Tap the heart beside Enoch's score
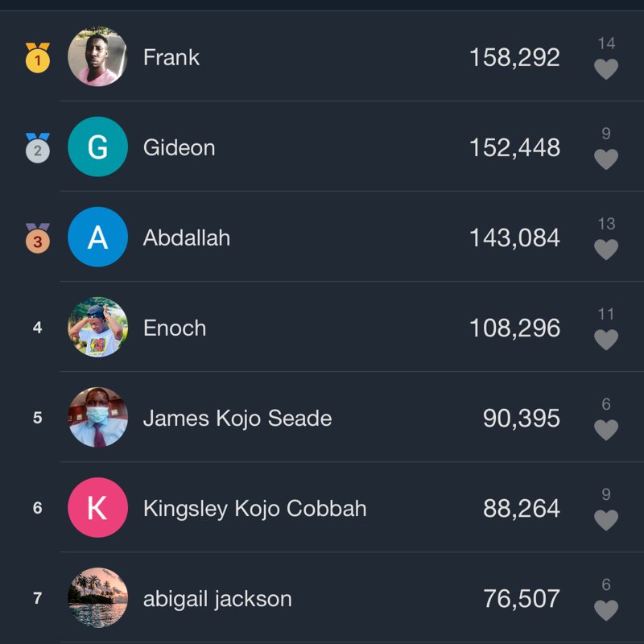The image size is (644, 644). pyautogui.click(x=605, y=341)
